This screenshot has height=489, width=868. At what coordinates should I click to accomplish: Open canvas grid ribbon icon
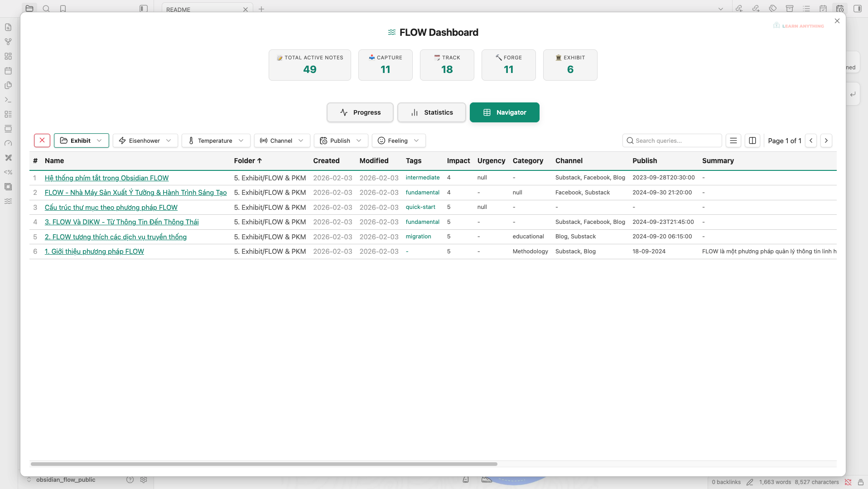pos(8,56)
